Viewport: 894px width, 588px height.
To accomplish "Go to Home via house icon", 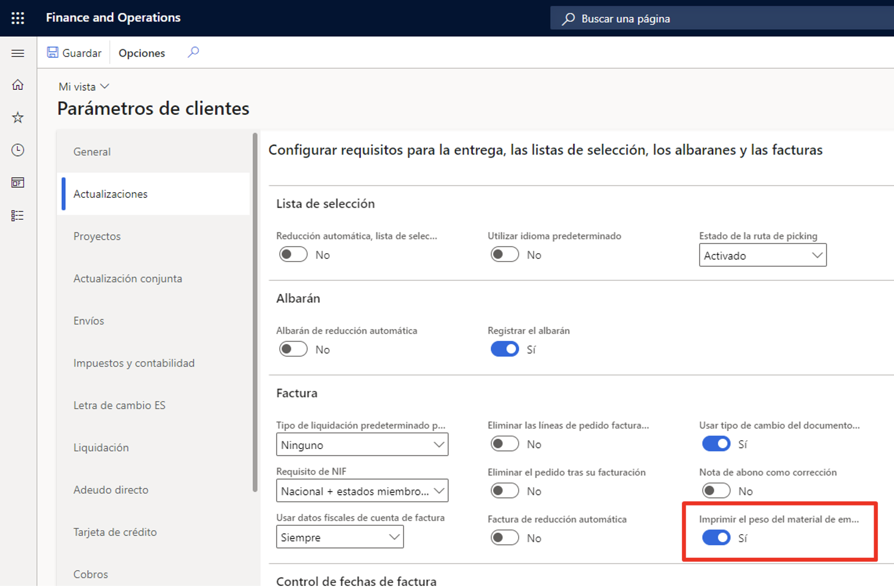I will [18, 85].
